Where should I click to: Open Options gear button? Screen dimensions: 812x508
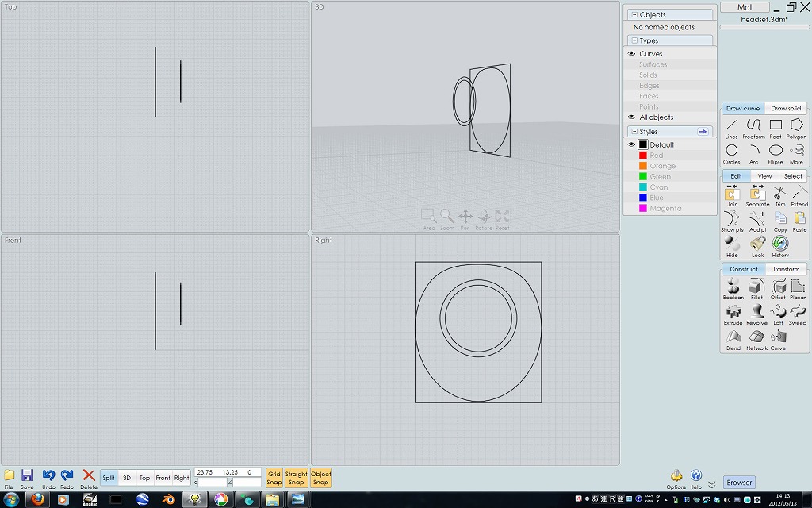point(676,479)
